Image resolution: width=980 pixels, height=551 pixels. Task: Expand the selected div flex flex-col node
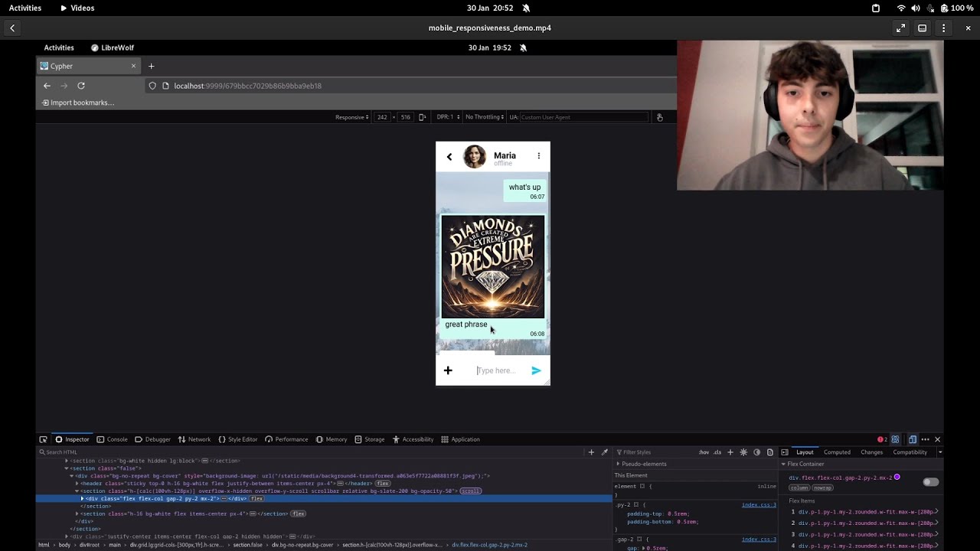(82, 499)
